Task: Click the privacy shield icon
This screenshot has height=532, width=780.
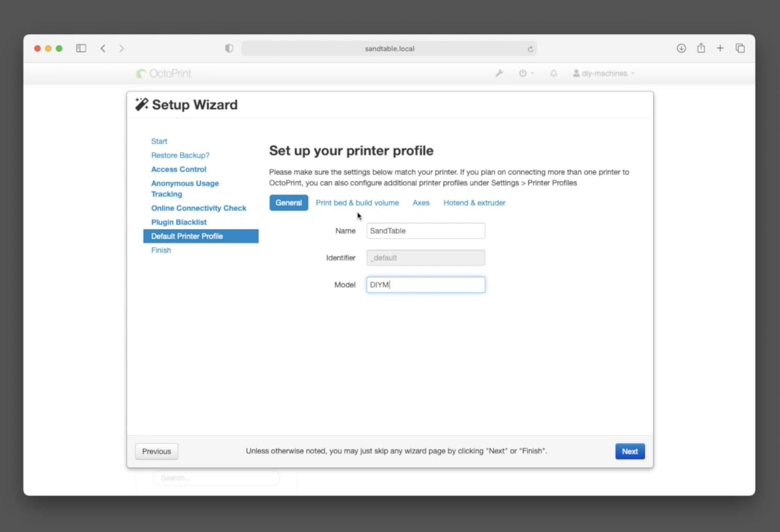Action: coord(229,48)
